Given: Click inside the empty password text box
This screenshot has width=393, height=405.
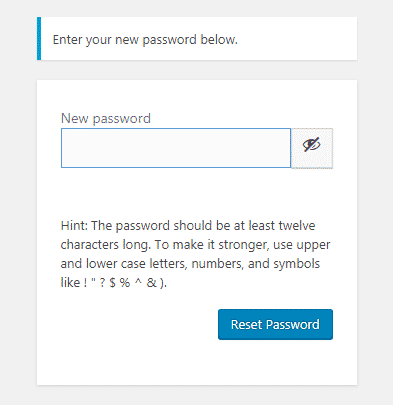Looking at the screenshot, I should pyautogui.click(x=176, y=148).
